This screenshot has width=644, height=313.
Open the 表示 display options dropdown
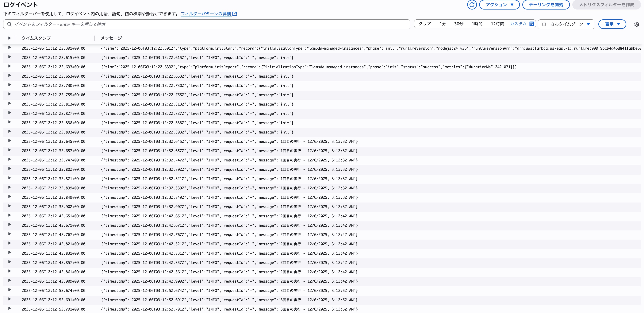click(x=612, y=24)
